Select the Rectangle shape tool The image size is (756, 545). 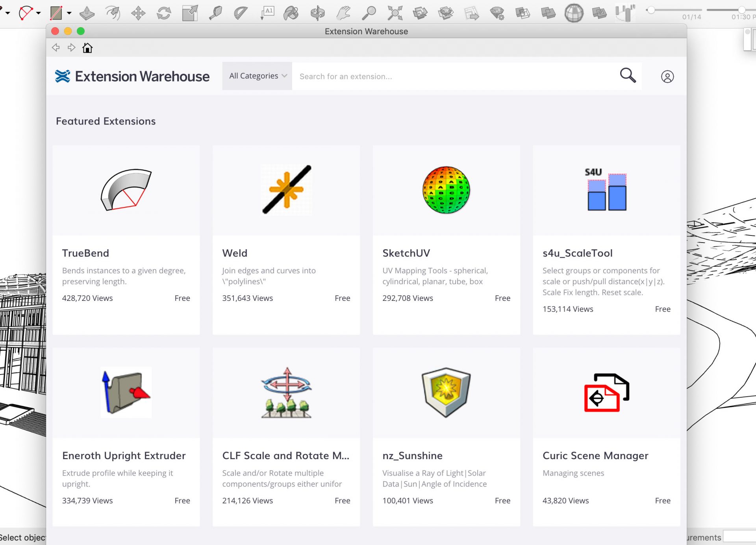(56, 13)
